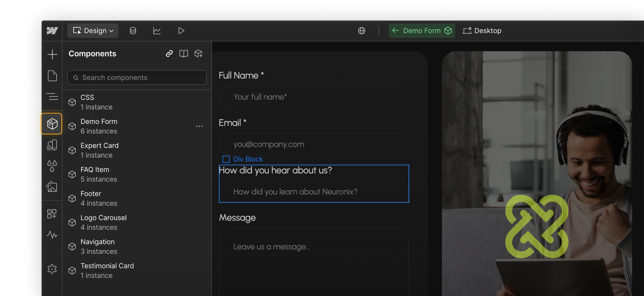Click the "Message" label
644x296 pixels.
(237, 218)
